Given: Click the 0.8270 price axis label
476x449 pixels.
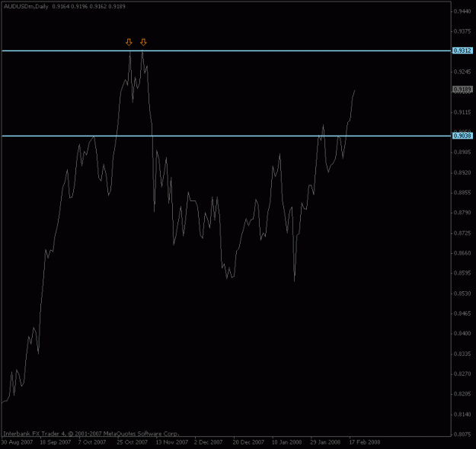Looking at the screenshot, I should click(462, 374).
